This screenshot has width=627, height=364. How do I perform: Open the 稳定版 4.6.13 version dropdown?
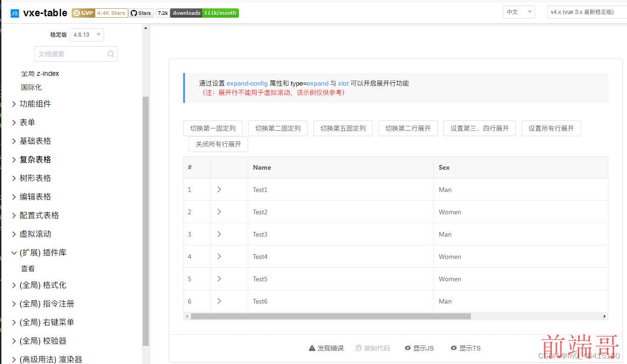pos(87,35)
